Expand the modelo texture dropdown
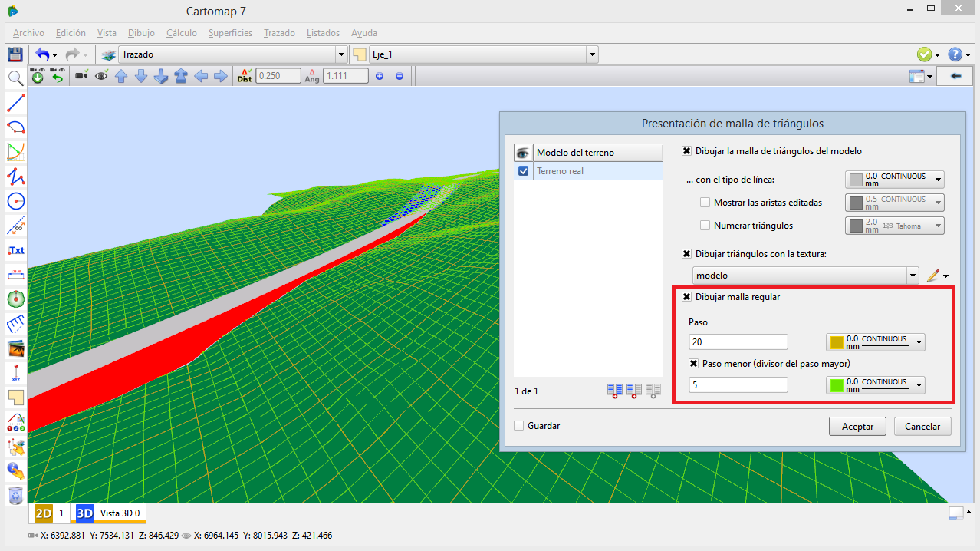 click(x=913, y=275)
